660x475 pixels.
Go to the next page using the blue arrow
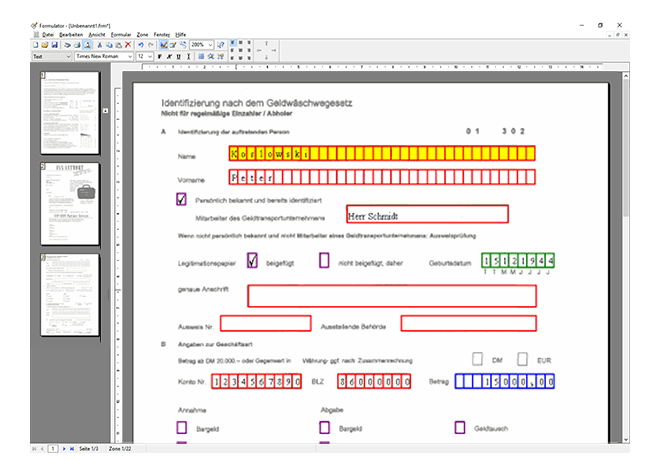point(64,449)
